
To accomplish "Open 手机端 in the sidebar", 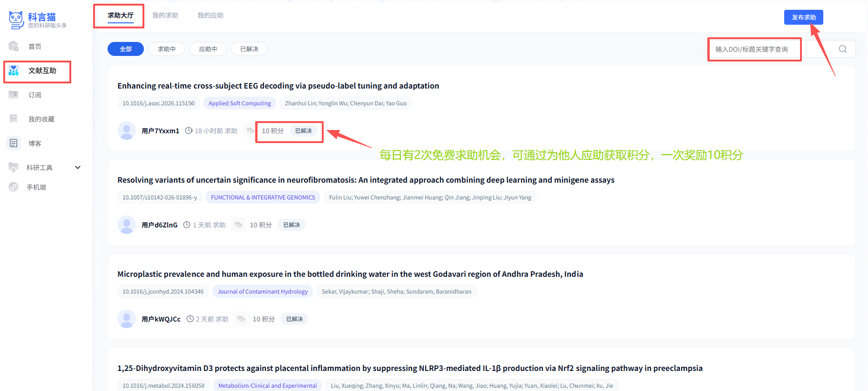I will coord(36,187).
